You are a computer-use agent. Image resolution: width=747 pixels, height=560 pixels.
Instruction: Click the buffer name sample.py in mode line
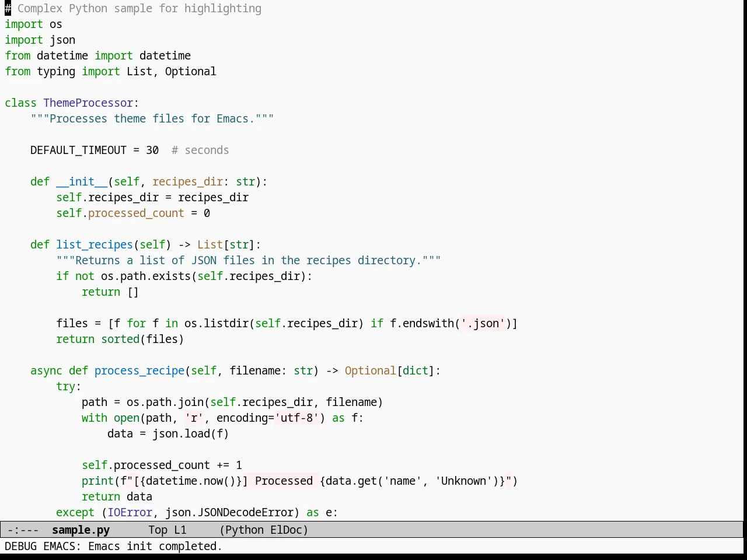(81, 530)
